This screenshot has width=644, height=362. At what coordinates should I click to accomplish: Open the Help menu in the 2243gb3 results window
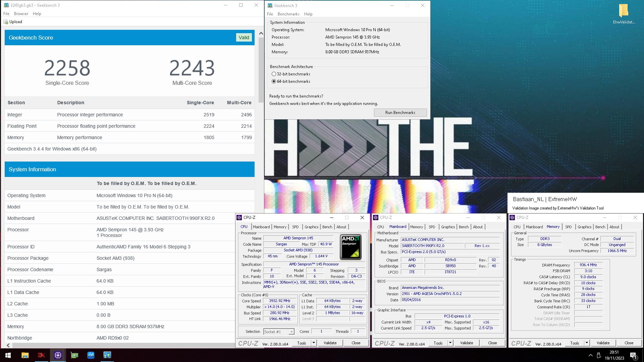pyautogui.click(x=37, y=14)
